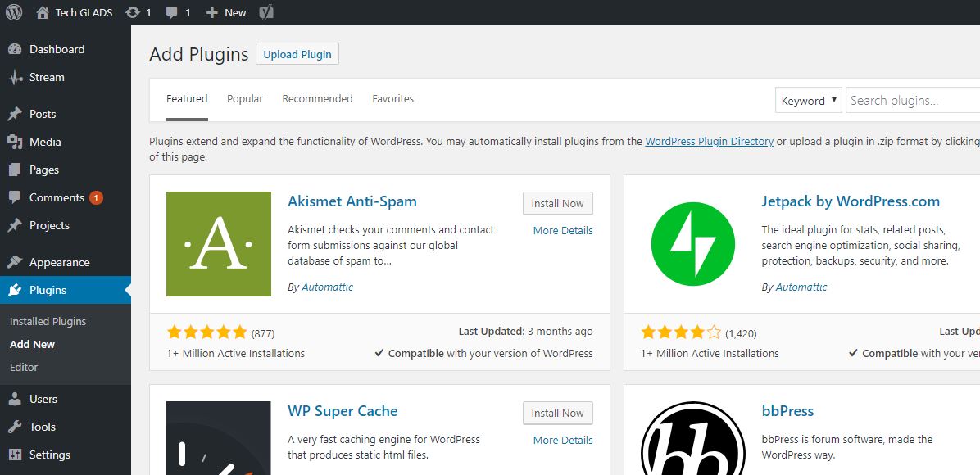
Task: Click the Stream menu label
Action: click(x=47, y=78)
